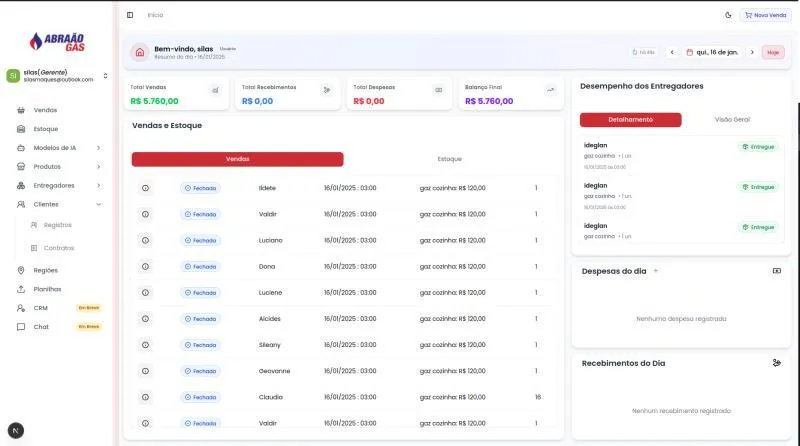Toggle the sidebar panel icon

(x=130, y=15)
